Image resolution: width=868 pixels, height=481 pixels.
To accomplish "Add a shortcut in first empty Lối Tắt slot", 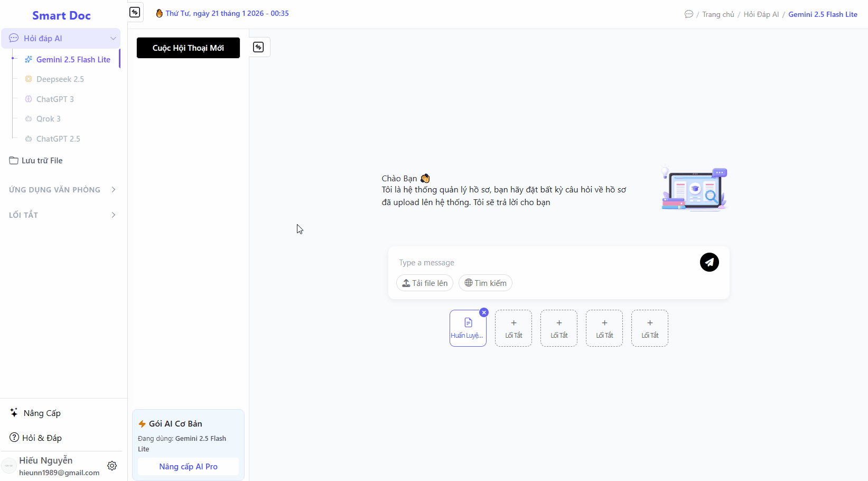I will coord(513,328).
